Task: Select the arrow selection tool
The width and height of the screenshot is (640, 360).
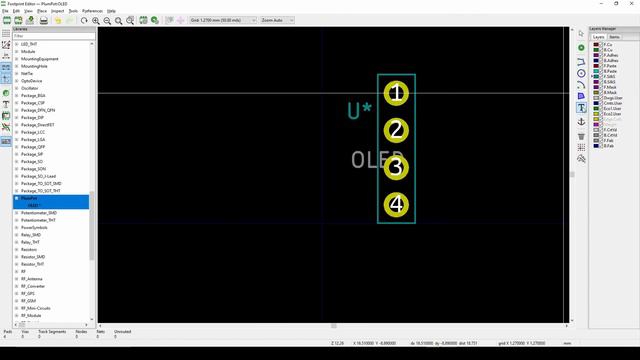Action: [581, 34]
